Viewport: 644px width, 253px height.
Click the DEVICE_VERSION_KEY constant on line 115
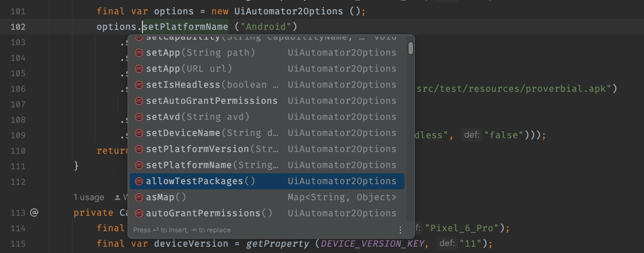[x=374, y=244]
